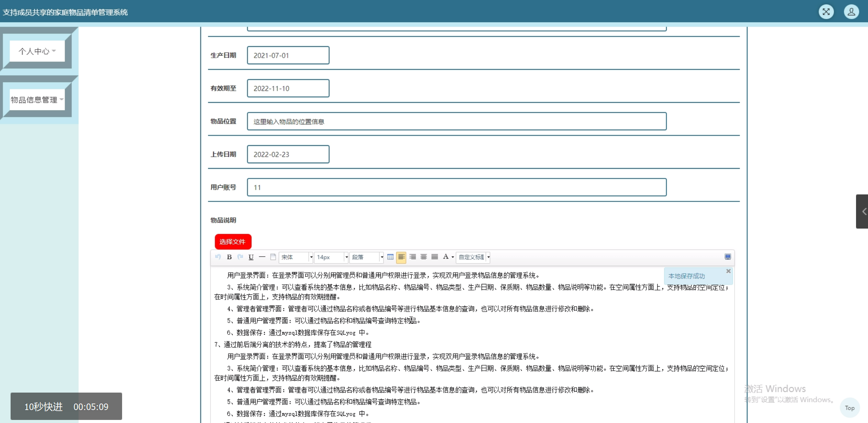Expand 个人中心 sidebar menu
The image size is (868, 423).
click(37, 51)
